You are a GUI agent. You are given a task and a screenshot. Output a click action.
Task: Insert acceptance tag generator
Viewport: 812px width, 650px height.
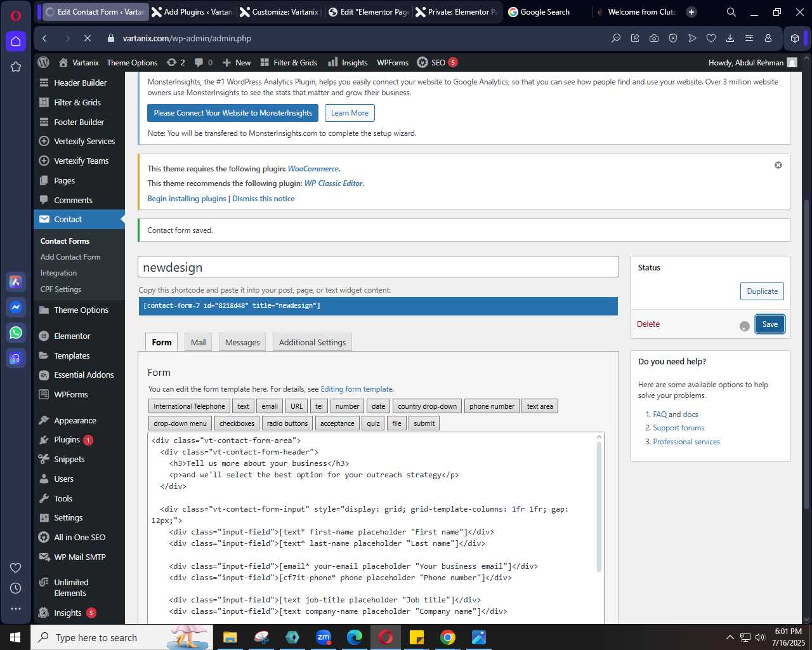pyautogui.click(x=337, y=423)
